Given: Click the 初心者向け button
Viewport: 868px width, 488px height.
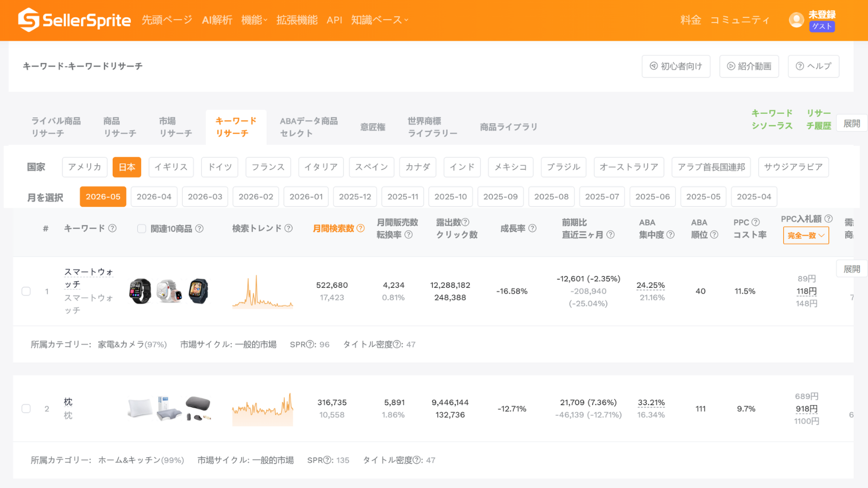Looking at the screenshot, I should tap(676, 66).
